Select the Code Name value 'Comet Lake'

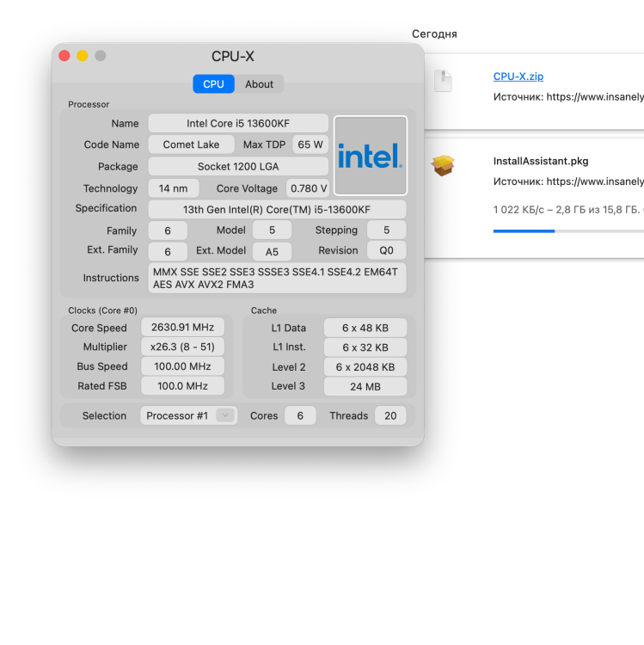pos(191,144)
